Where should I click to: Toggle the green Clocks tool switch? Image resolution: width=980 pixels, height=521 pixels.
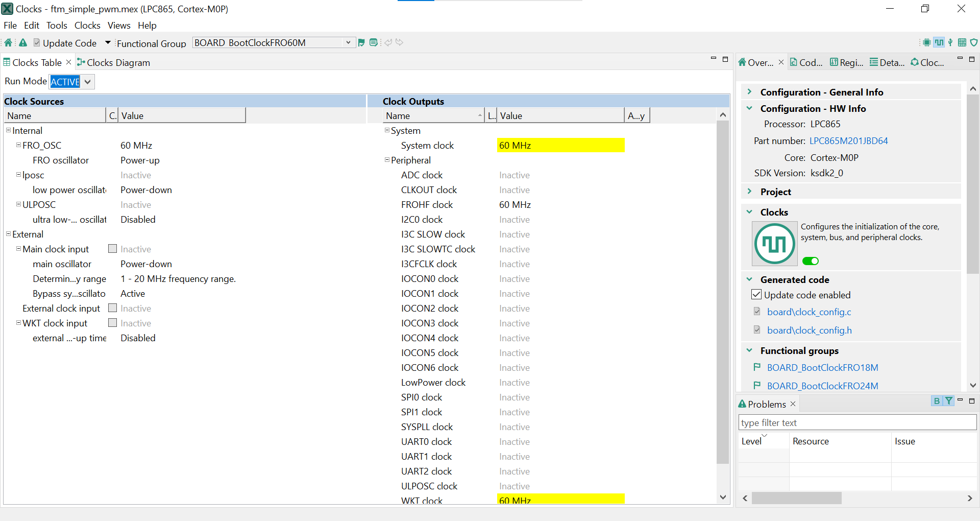pos(810,261)
